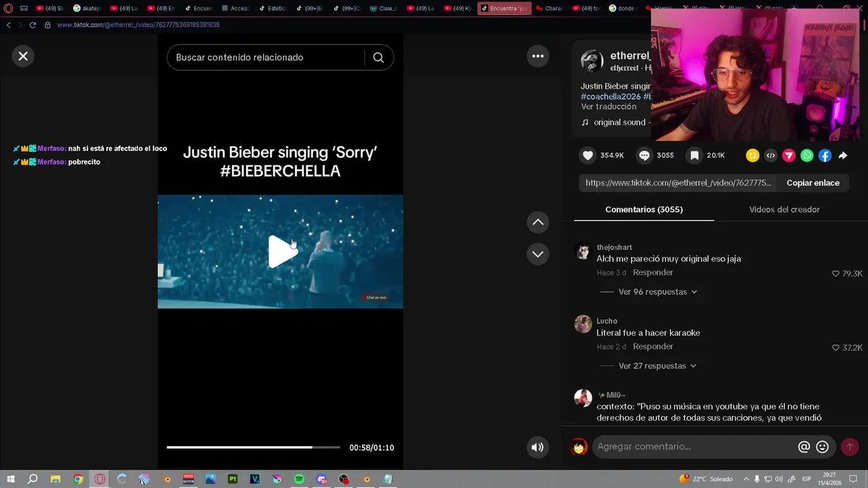Insert mention with @ icon
868x488 pixels.
point(804,447)
